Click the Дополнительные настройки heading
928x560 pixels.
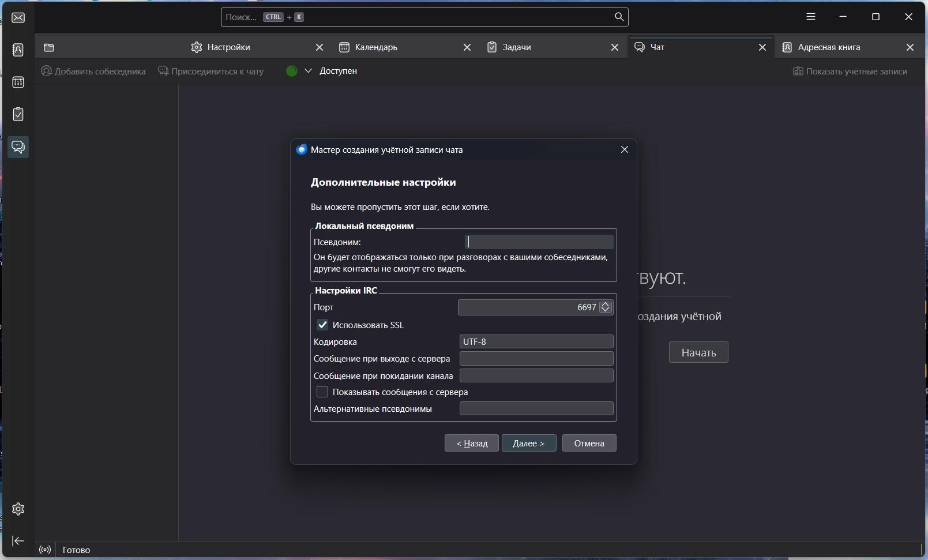pos(384,182)
